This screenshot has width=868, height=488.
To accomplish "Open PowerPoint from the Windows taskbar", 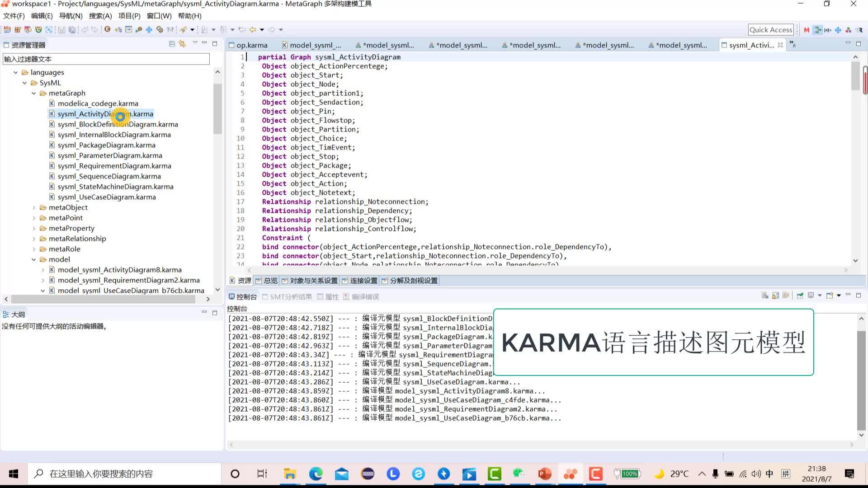I will (545, 474).
